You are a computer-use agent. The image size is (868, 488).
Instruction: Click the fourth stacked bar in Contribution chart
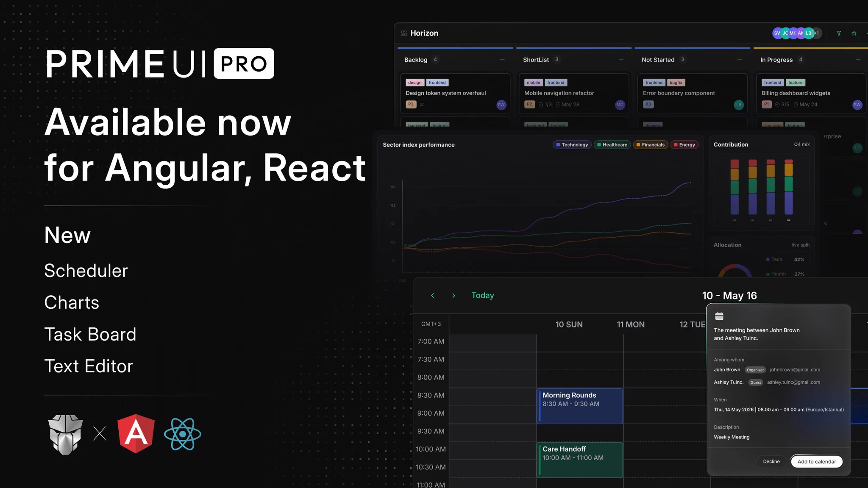[x=789, y=187]
